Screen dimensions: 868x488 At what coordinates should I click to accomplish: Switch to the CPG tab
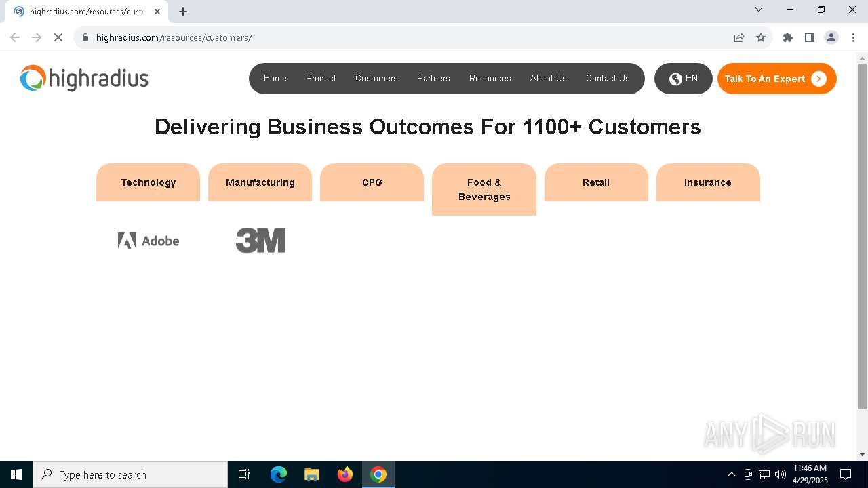point(372,182)
